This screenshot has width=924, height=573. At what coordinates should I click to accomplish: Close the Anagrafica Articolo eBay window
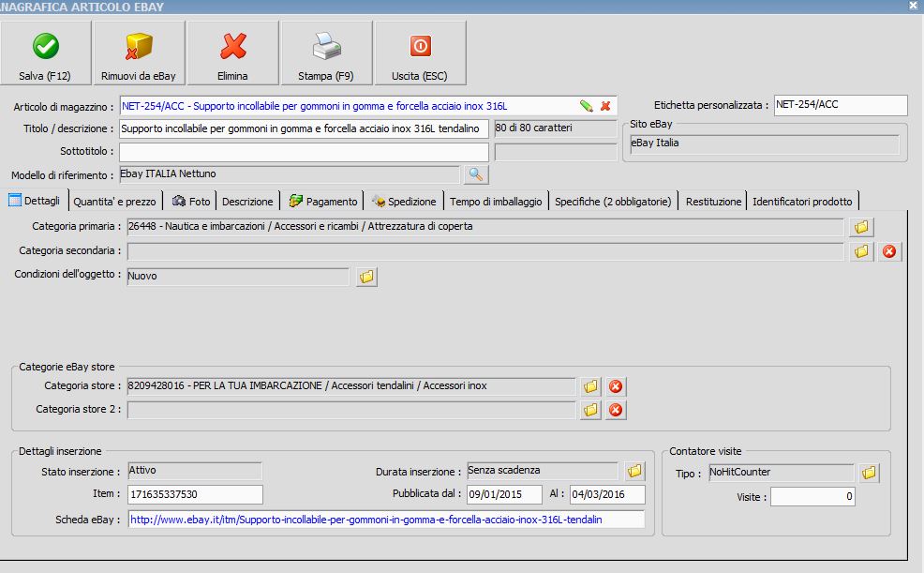pyautogui.click(x=914, y=6)
